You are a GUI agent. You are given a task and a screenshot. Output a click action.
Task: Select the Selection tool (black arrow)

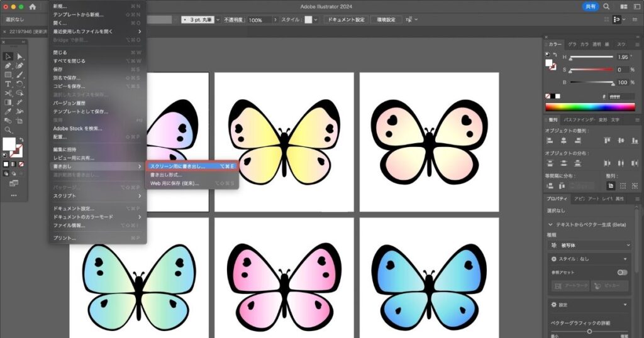click(x=8, y=57)
